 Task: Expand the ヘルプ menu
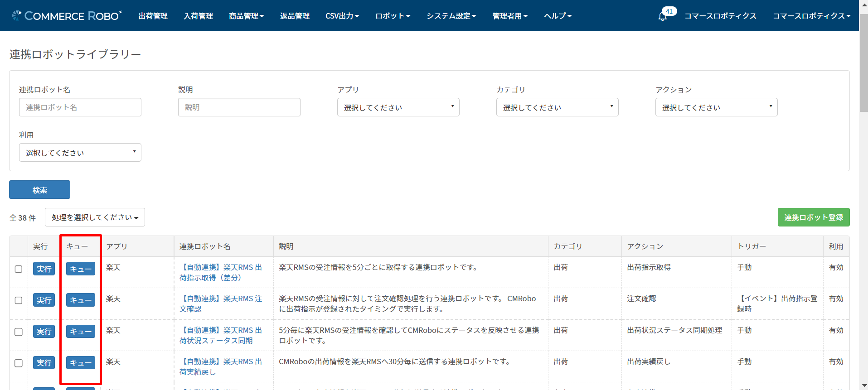click(558, 16)
